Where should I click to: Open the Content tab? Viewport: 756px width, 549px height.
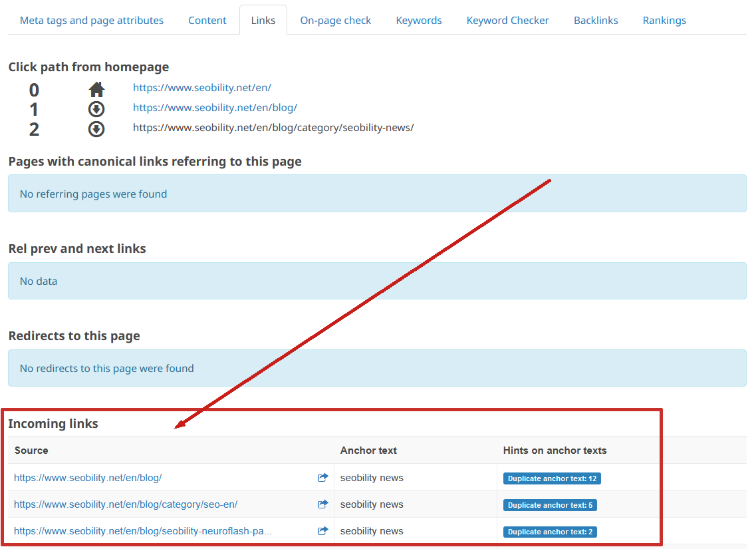[x=207, y=20]
